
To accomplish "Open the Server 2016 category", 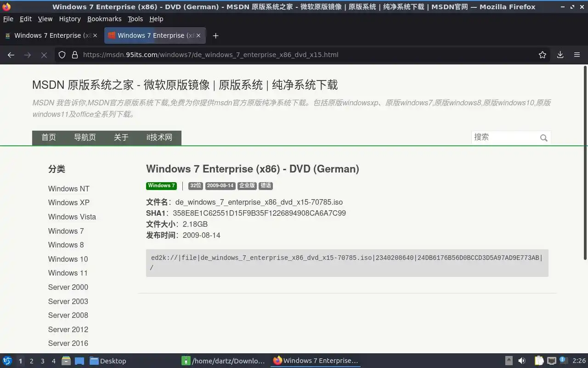I will click(68, 343).
